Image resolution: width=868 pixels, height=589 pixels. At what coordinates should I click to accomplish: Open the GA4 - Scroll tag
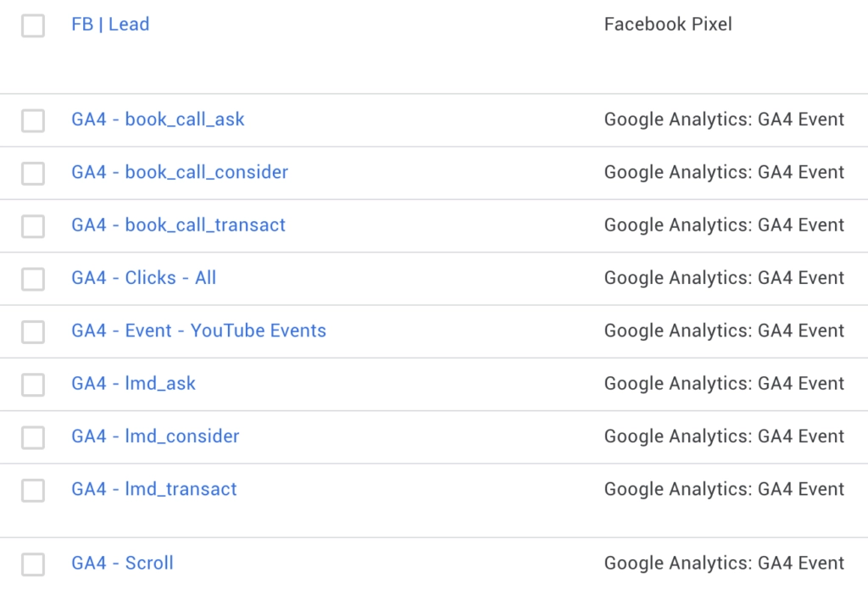point(122,563)
